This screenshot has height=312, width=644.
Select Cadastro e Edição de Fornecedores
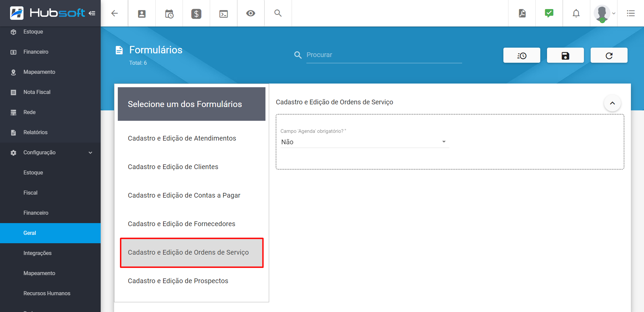click(x=192, y=224)
